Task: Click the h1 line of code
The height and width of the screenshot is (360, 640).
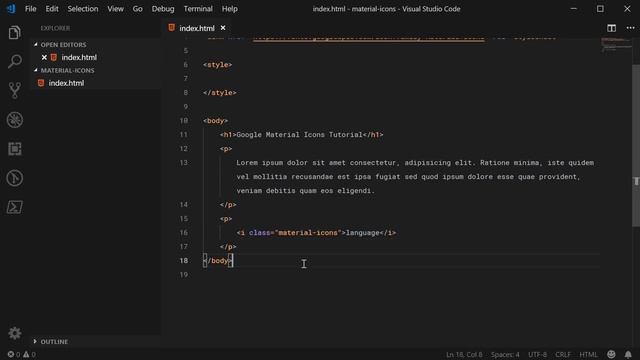Action: [x=302, y=135]
